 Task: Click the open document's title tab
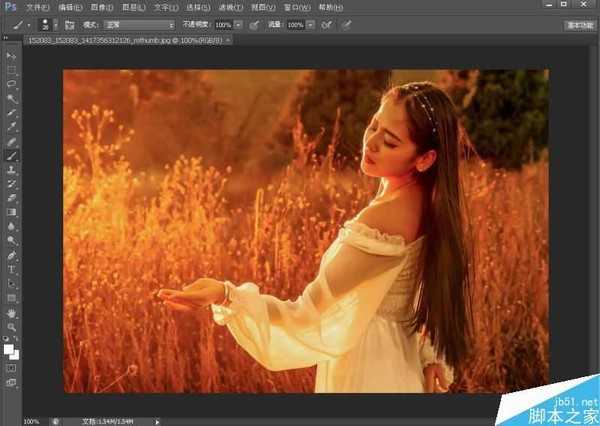pyautogui.click(x=120, y=40)
